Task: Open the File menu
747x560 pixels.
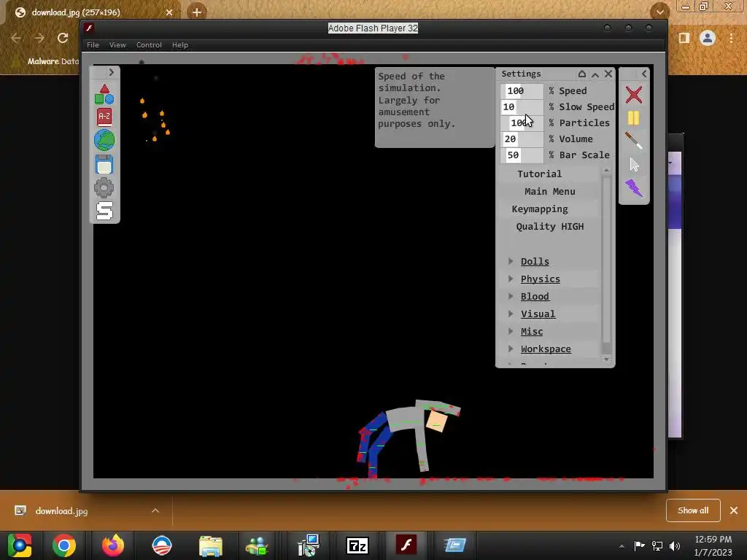Action: 93,44
